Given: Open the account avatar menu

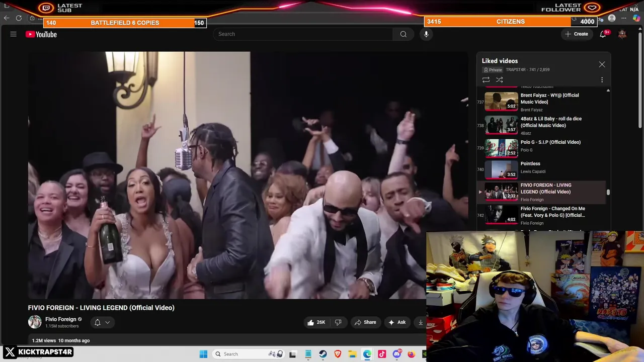Looking at the screenshot, I should click(622, 34).
